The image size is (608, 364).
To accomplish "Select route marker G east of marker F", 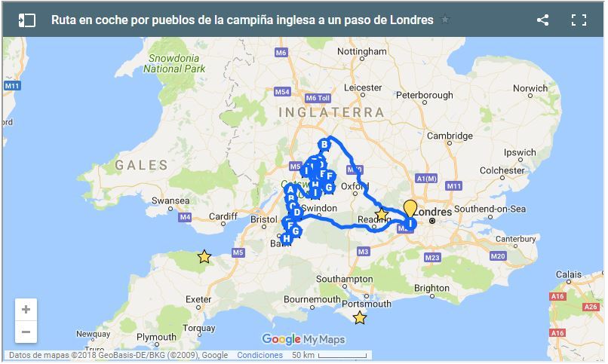I will coord(296,231).
